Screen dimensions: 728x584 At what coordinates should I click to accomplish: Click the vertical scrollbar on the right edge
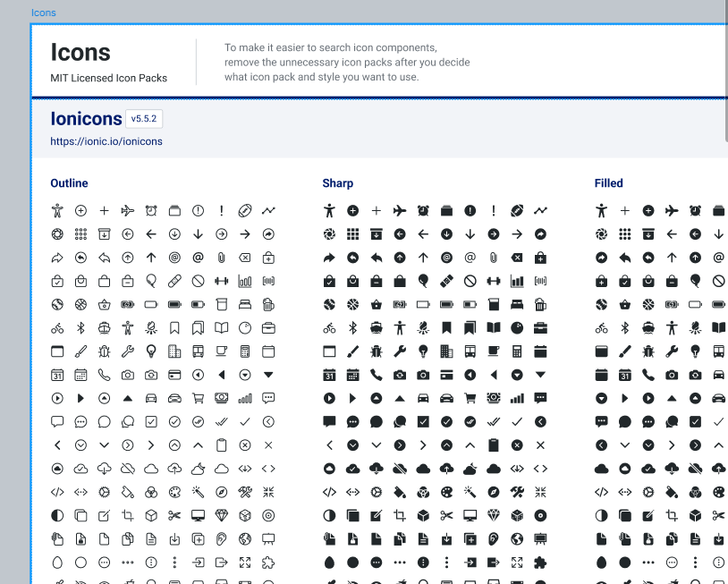tap(726, 70)
